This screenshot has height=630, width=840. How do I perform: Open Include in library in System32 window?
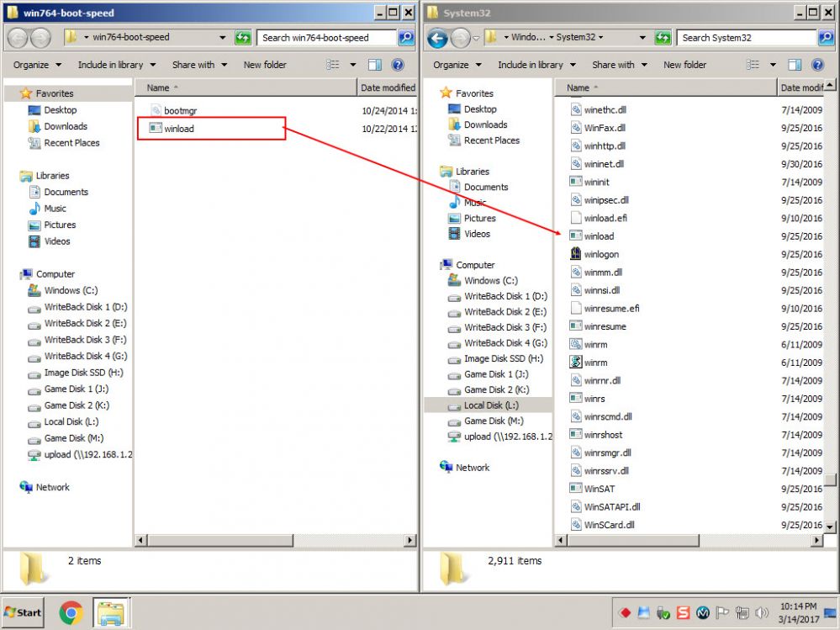pos(536,65)
